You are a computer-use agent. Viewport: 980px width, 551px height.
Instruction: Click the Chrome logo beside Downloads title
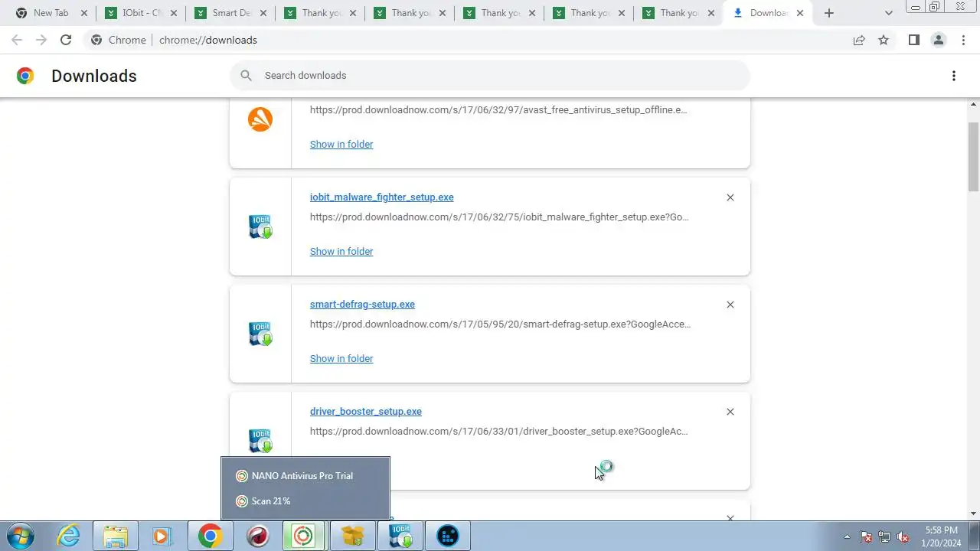(25, 75)
